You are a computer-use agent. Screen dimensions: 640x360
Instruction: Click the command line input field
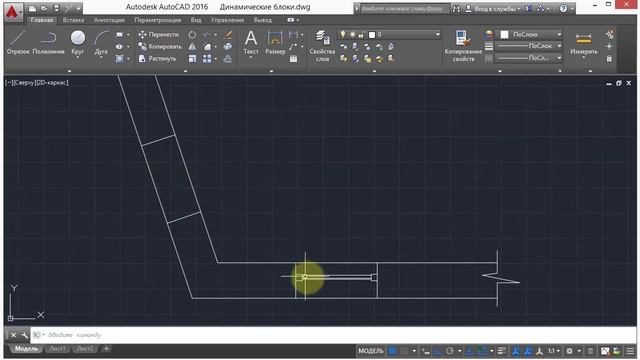click(333, 335)
